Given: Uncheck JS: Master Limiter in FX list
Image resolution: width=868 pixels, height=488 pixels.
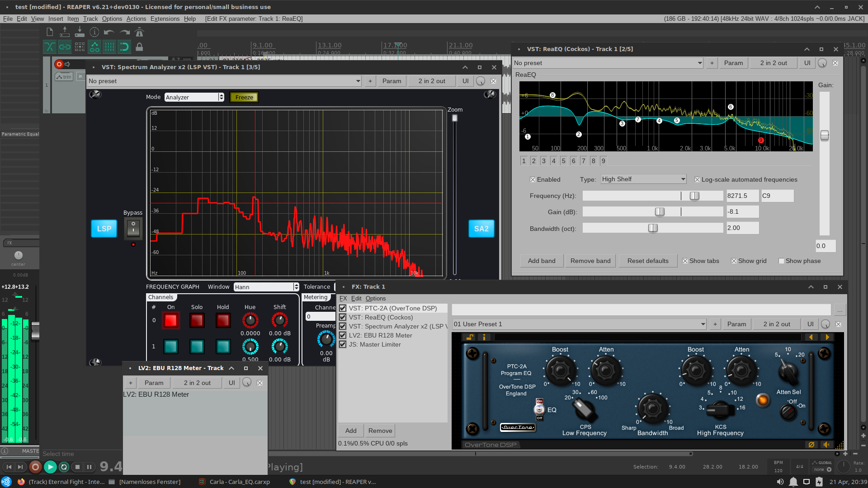Looking at the screenshot, I should coord(343,344).
